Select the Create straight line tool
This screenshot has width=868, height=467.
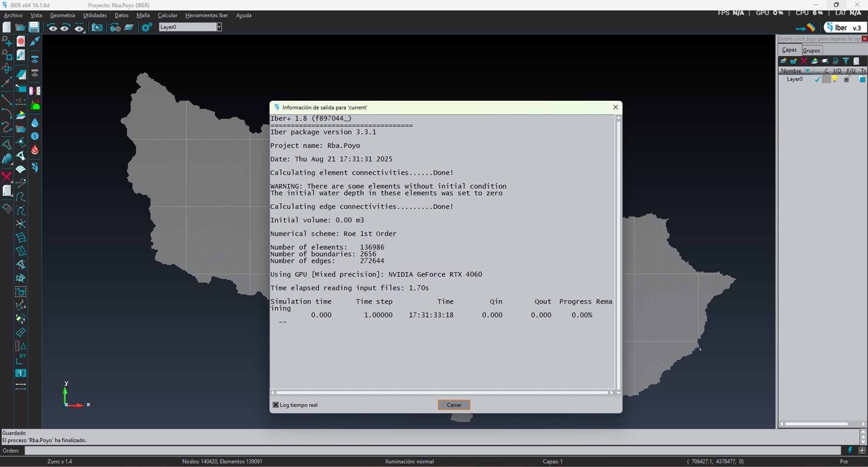pyautogui.click(x=7, y=99)
